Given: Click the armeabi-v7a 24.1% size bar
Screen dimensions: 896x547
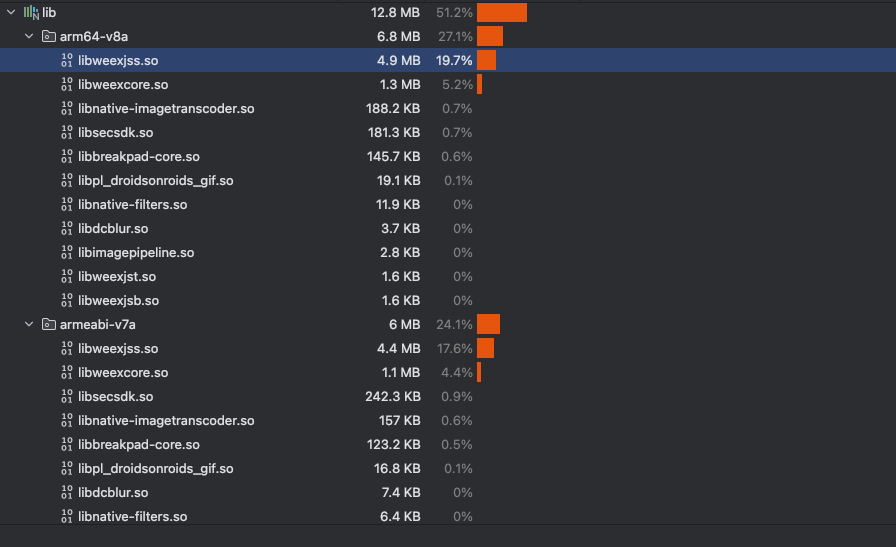Looking at the screenshot, I should tap(488, 325).
